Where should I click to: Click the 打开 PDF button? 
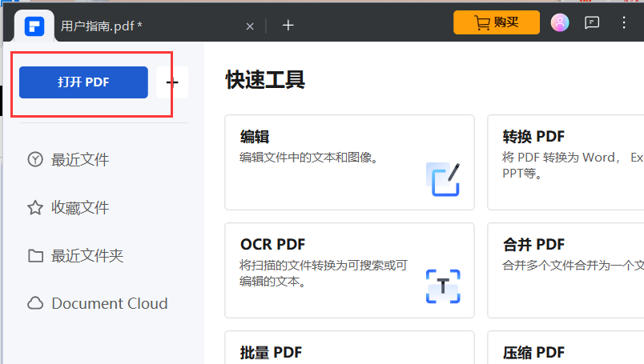pyautogui.click(x=83, y=82)
